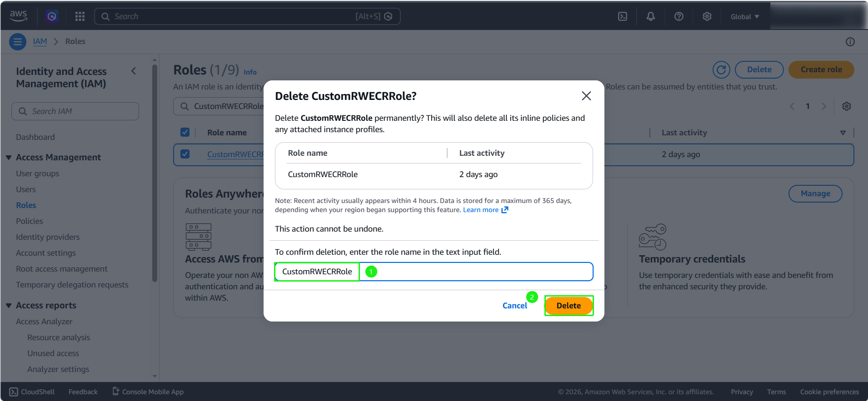
Task: Uncheck the CustomRWECRRole row checkbox
Action: 185,154
